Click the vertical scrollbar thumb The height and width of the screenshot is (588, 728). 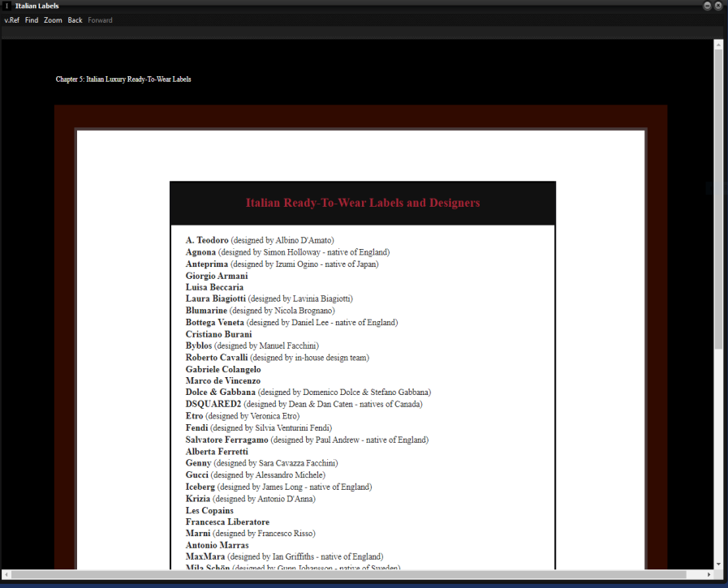point(718,200)
